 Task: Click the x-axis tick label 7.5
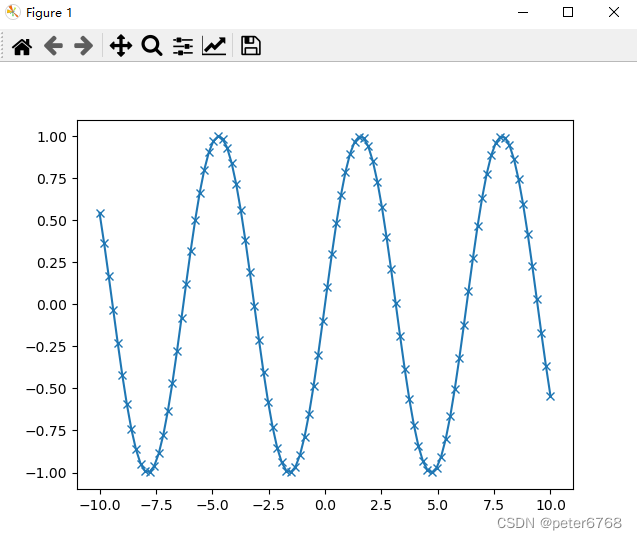[x=494, y=505]
